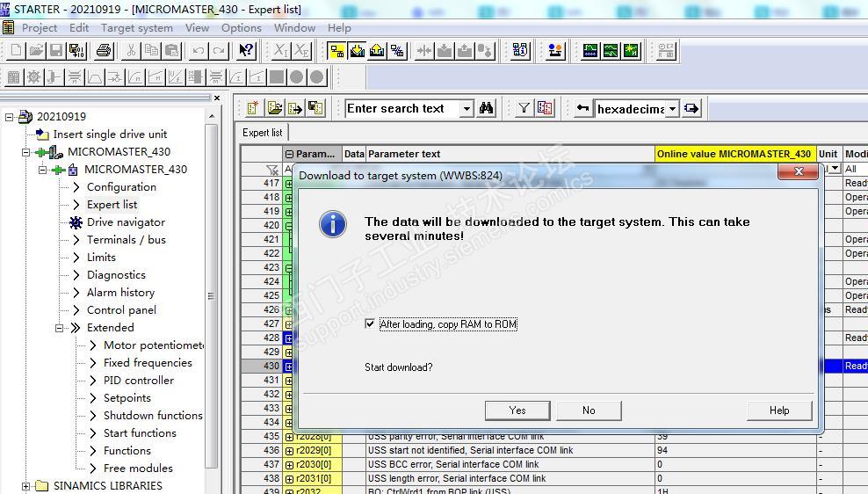Screen dimensions: 868x494
Task: Click the back arrow beside hexadecimal box
Action: tap(582, 108)
